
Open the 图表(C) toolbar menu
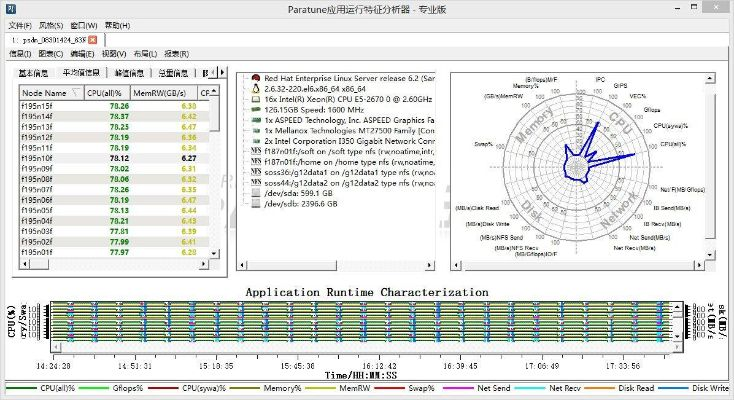tap(52, 54)
